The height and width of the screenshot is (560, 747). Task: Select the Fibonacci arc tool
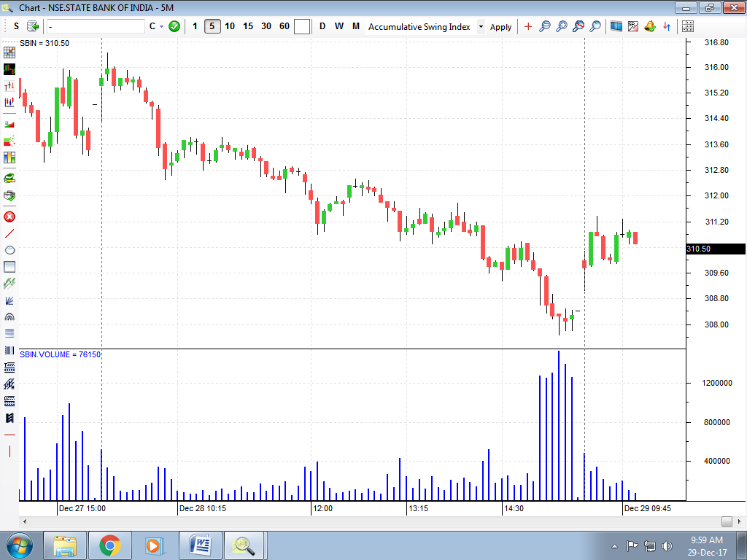pos(9,316)
